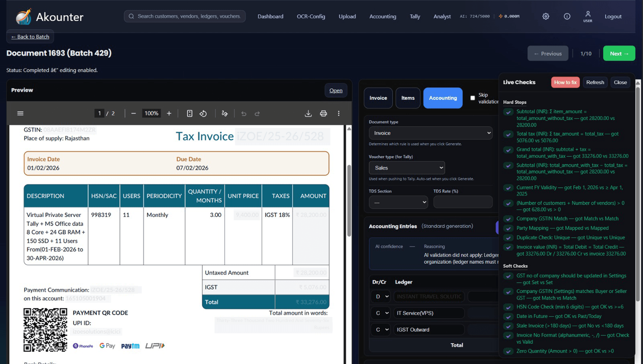The width and height of the screenshot is (643, 364).
Task: Rotate the PDF document counterclockwise
Action: click(x=203, y=113)
